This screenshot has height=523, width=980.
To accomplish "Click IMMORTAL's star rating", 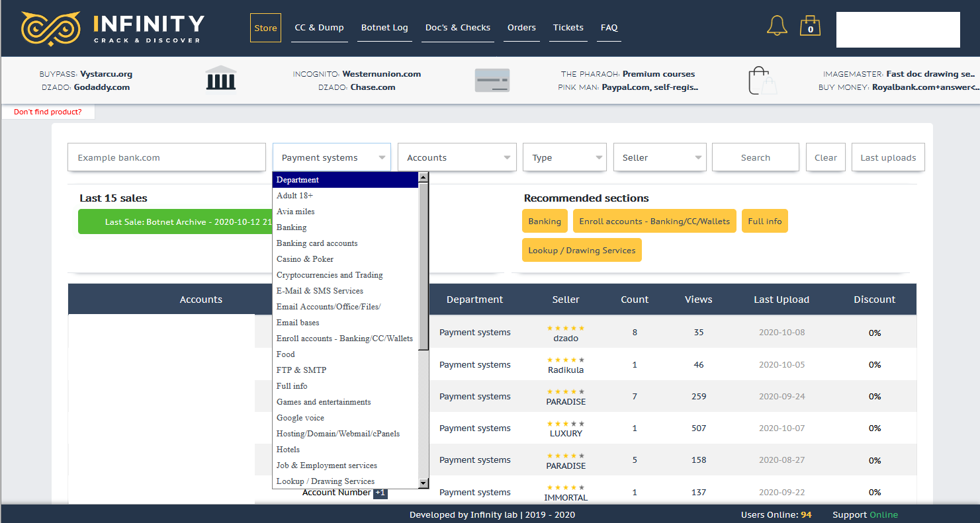I will click(566, 487).
